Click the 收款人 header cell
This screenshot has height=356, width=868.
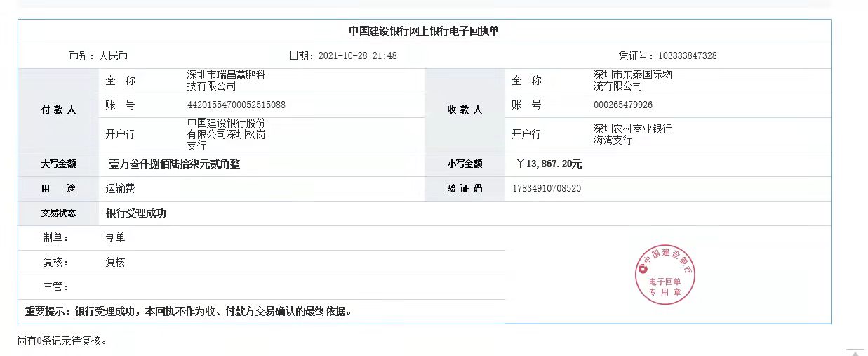(x=465, y=110)
